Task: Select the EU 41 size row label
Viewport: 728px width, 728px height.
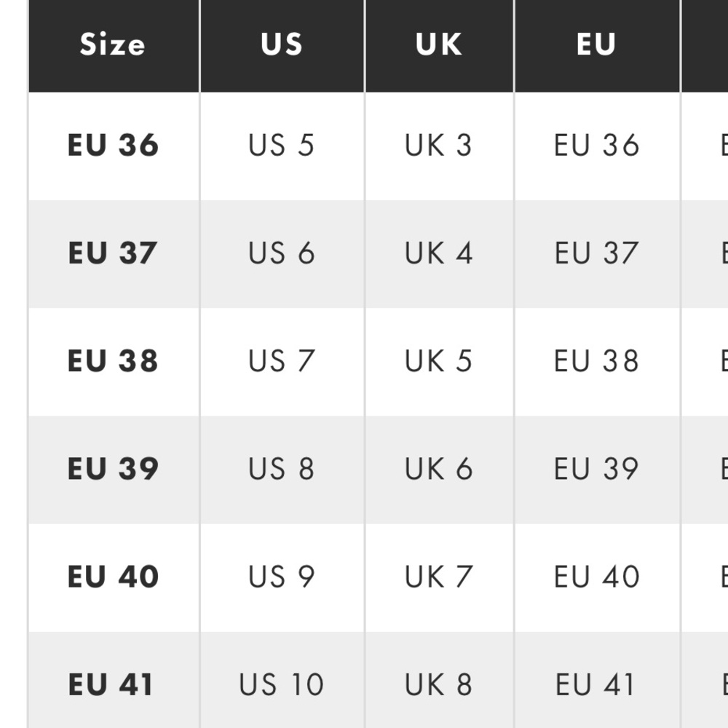Action: pyautogui.click(x=111, y=684)
